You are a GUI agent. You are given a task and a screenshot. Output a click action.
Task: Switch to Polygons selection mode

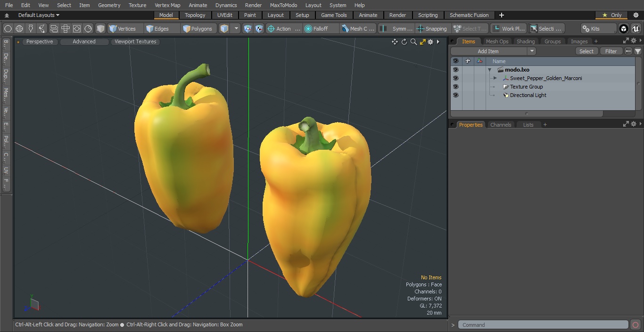198,29
